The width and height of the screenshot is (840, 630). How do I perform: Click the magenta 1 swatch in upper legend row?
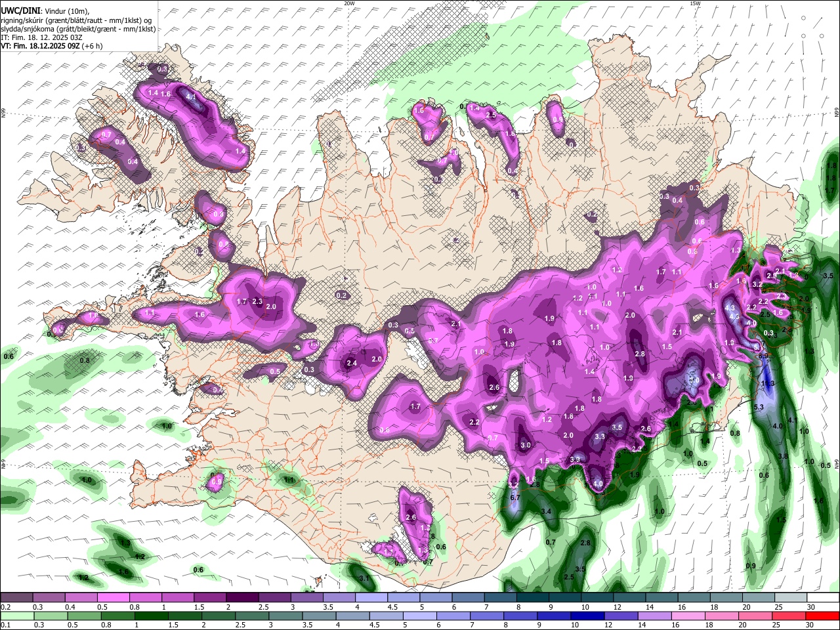[177, 598]
